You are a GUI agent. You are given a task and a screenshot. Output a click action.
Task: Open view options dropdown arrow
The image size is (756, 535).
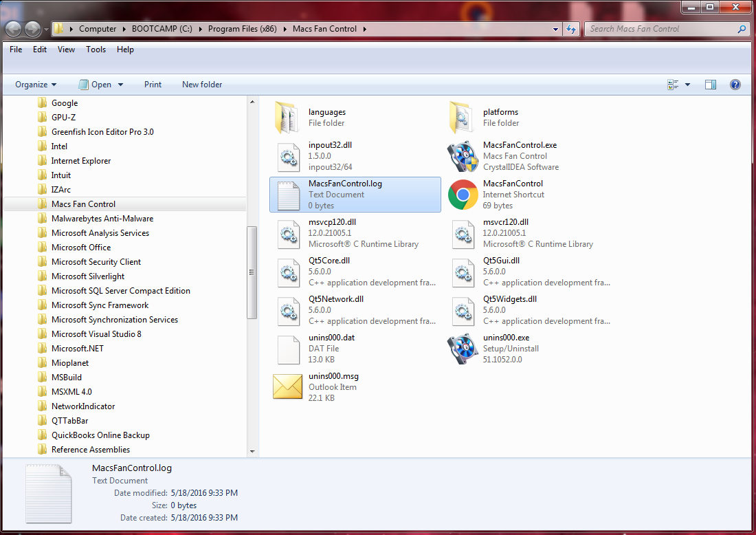(687, 85)
